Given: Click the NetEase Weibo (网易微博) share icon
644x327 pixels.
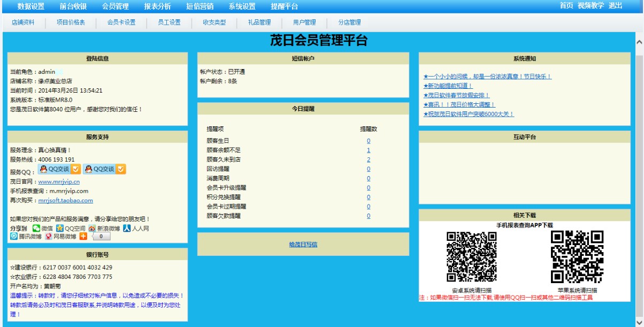Looking at the screenshot, I should (48, 237).
